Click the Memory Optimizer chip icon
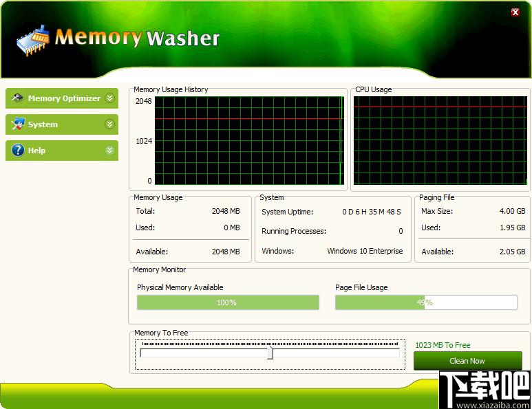Screen dimensions: 532x409 coord(18,98)
